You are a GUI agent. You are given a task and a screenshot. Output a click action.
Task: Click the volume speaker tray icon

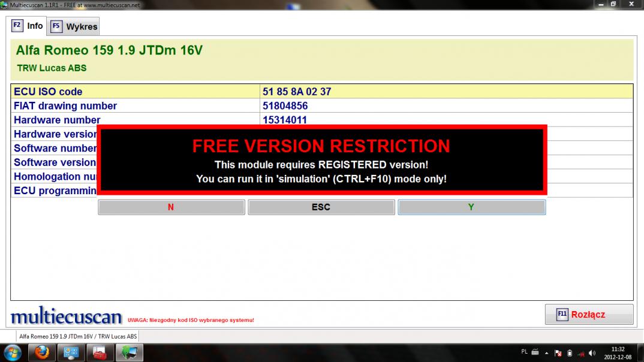[592, 353]
